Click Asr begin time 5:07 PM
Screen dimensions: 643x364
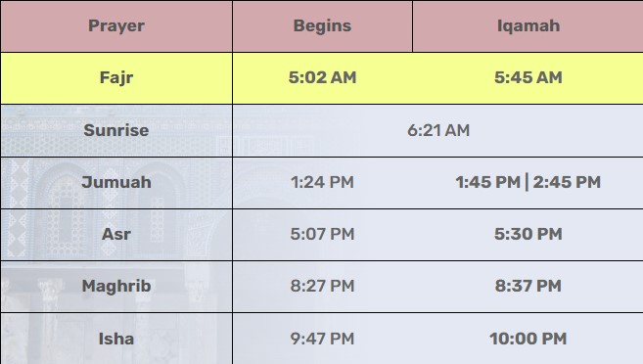click(x=322, y=234)
